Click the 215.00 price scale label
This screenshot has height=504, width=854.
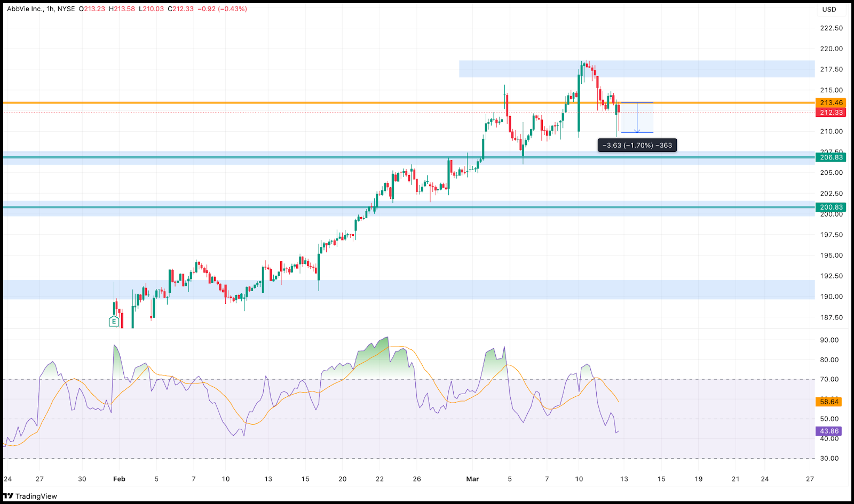831,90
